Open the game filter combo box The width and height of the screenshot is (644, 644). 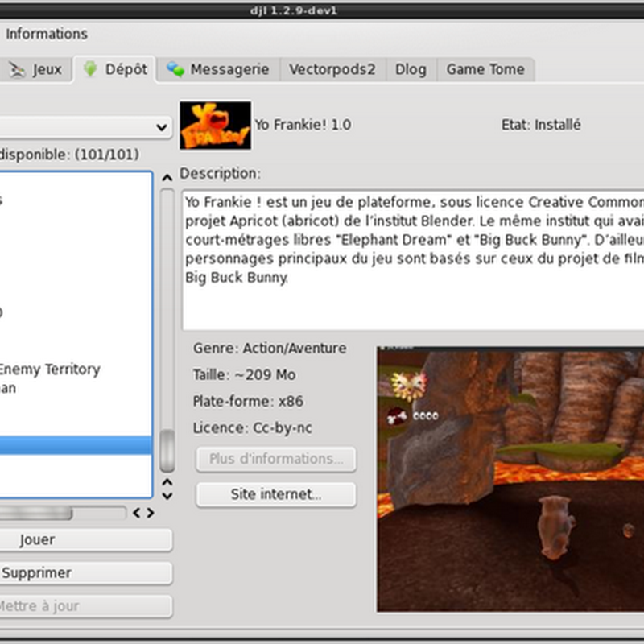85,127
